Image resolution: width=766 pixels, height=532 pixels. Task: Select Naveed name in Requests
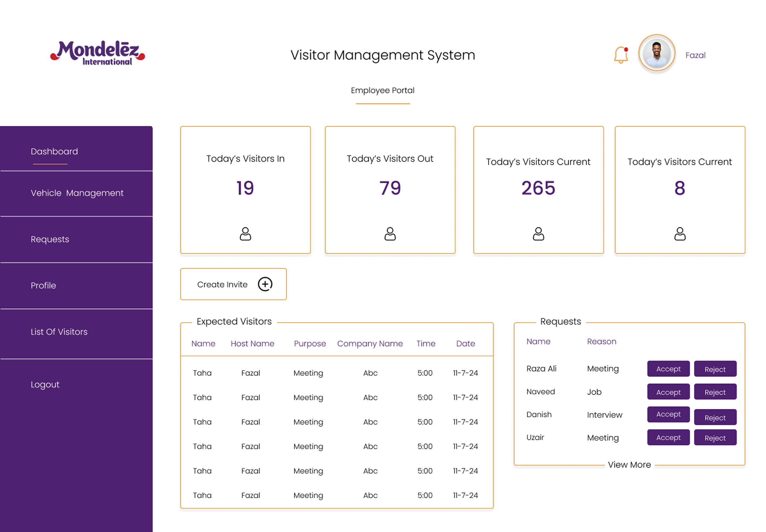coord(540,391)
